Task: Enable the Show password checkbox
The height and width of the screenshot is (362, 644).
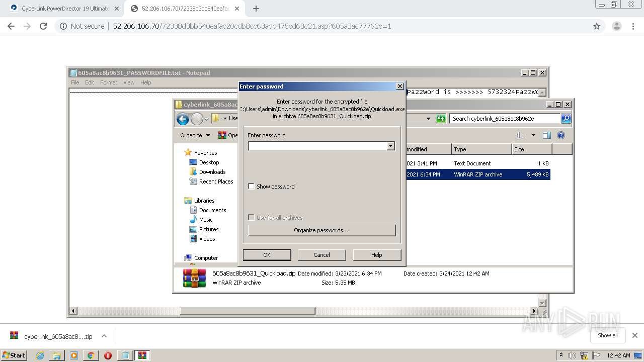Action: point(251,187)
